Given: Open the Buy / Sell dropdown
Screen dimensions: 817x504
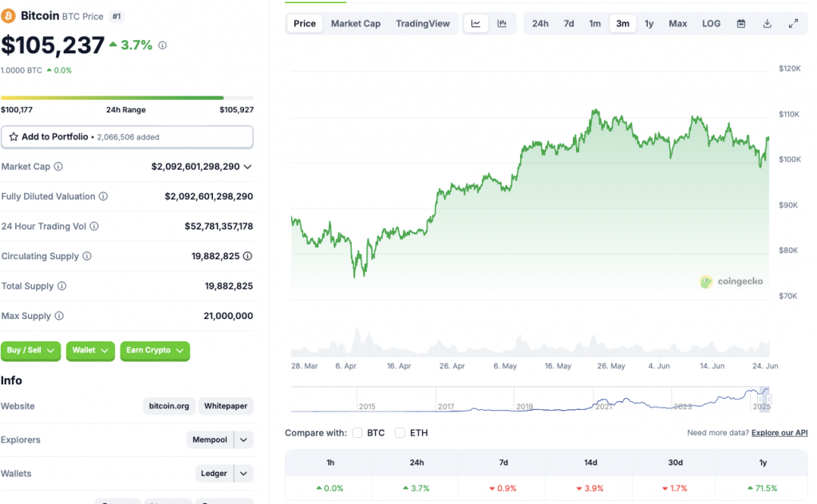Looking at the screenshot, I should tap(31, 350).
